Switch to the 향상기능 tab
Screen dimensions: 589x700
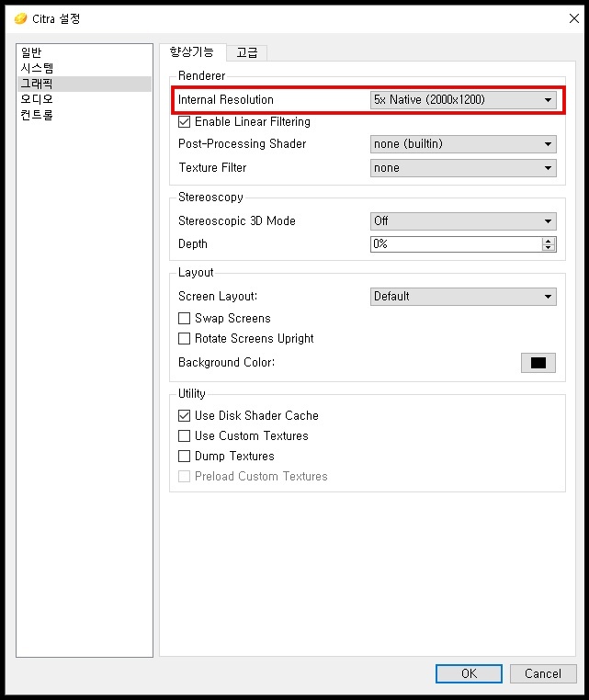point(192,52)
